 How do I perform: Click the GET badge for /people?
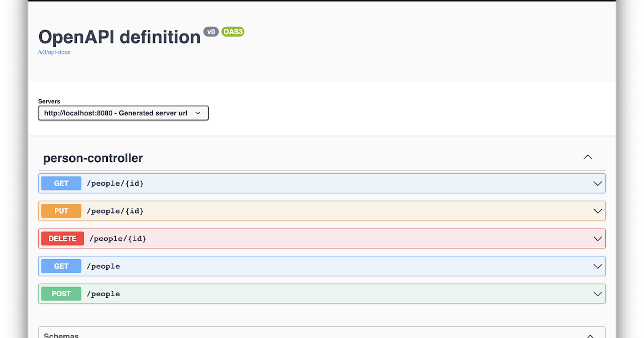[x=61, y=266]
